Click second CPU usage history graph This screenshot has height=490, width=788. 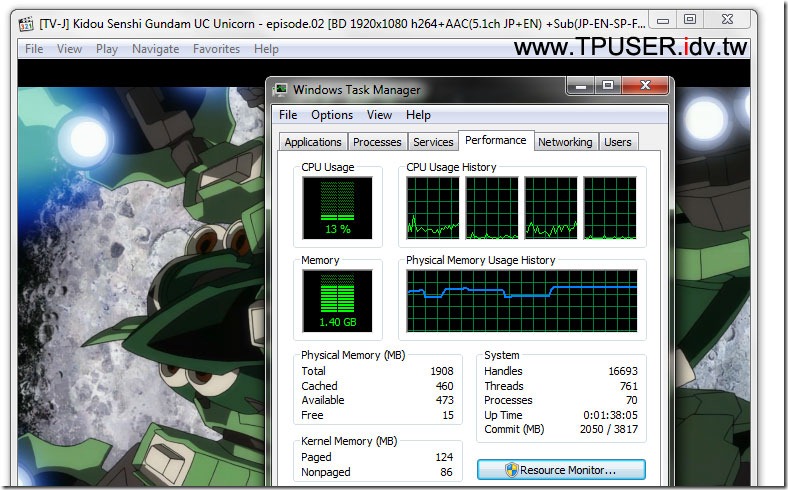tap(491, 208)
